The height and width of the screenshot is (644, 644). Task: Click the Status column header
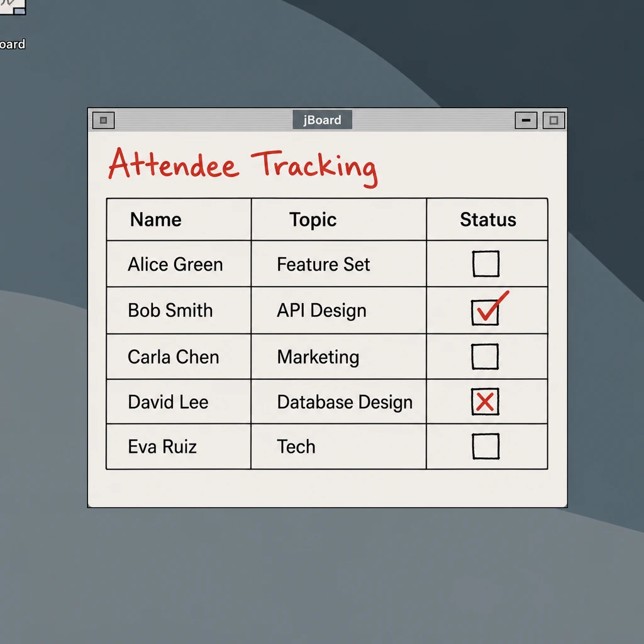click(x=488, y=219)
